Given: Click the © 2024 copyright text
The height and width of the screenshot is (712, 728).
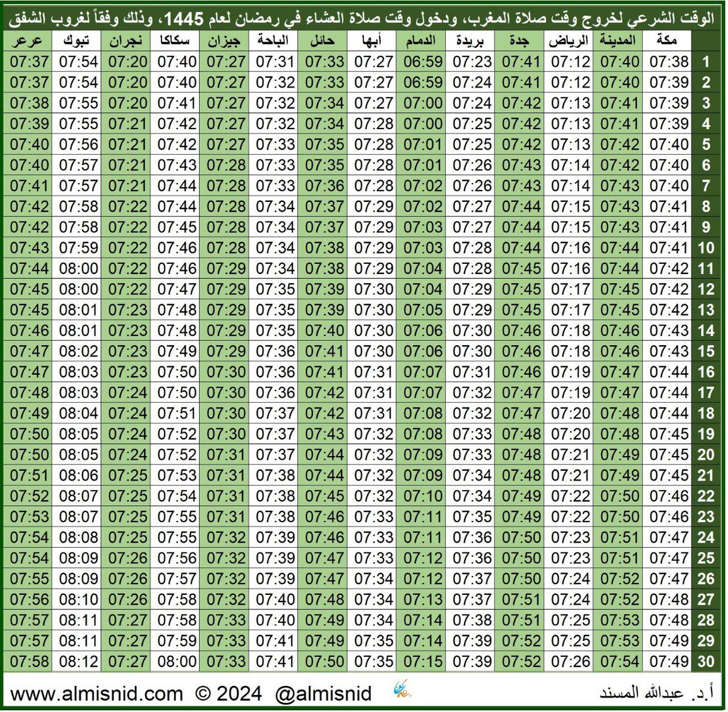Looking at the screenshot, I should (x=228, y=693).
